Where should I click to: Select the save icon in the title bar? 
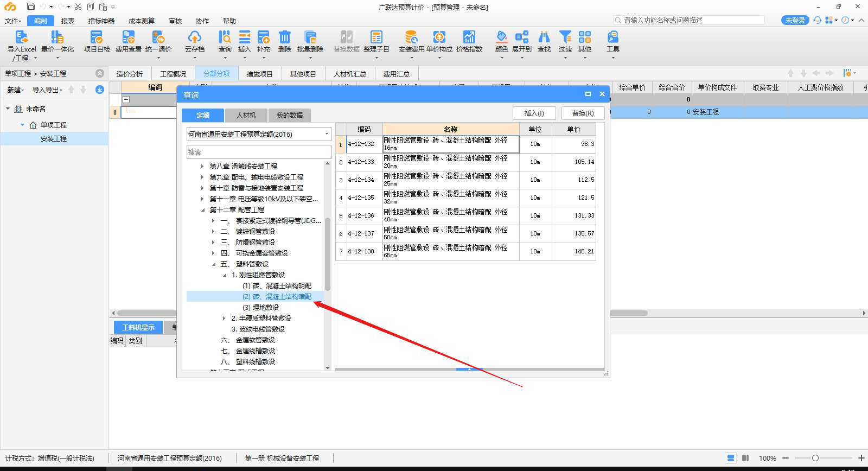click(x=31, y=7)
